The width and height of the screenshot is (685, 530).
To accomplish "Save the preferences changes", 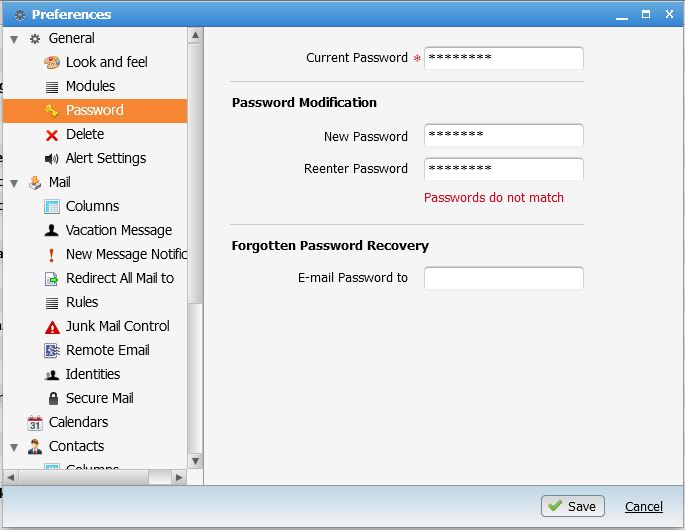I will click(572, 506).
